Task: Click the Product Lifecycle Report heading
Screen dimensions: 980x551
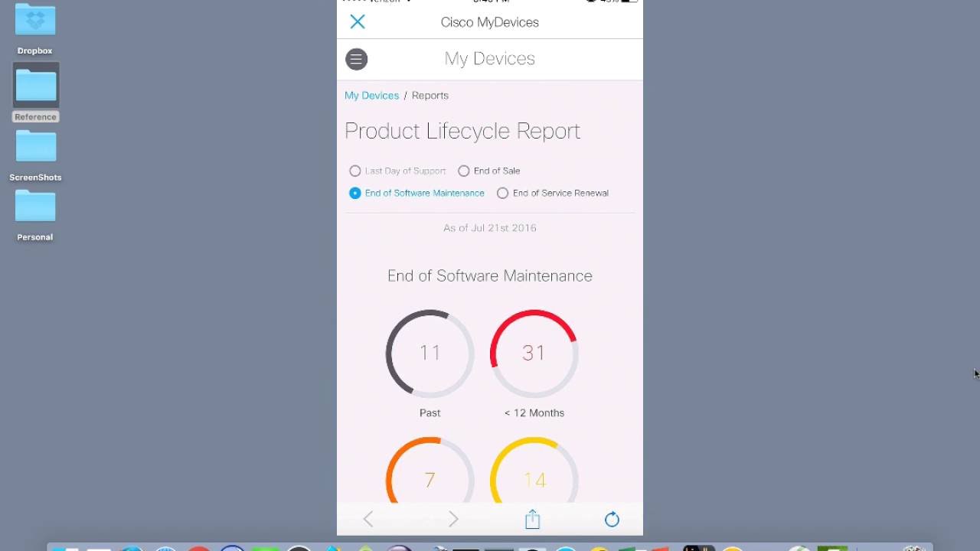Action: click(x=462, y=131)
